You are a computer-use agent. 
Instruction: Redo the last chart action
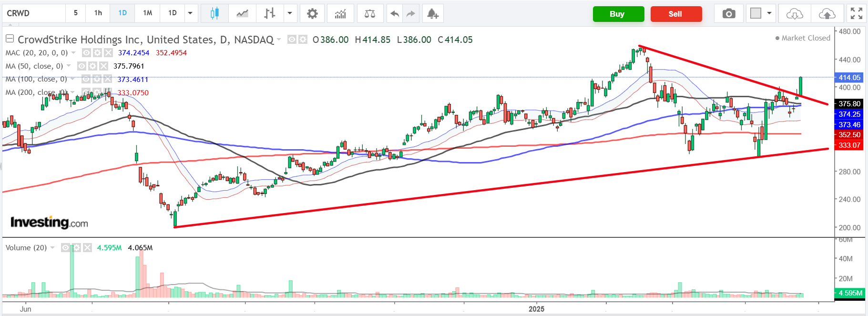click(410, 13)
